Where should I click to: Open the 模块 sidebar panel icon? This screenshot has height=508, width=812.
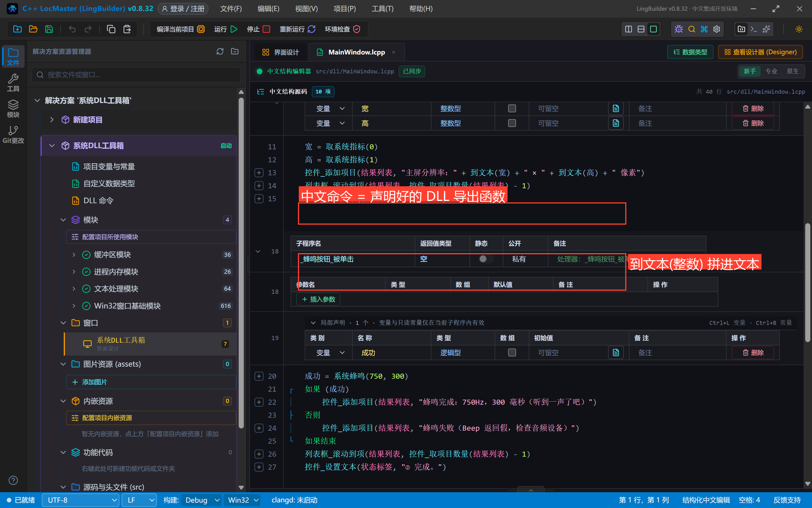(x=13, y=108)
